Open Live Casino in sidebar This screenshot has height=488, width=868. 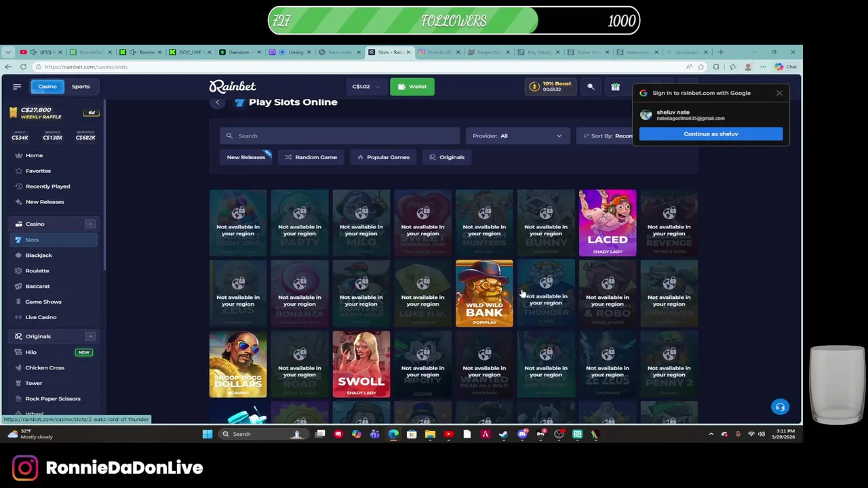41,317
